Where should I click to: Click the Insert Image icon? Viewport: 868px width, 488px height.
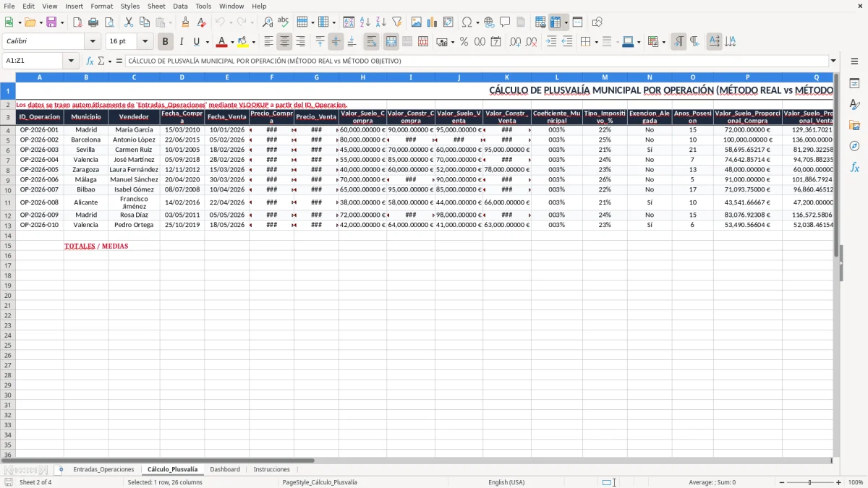click(417, 22)
